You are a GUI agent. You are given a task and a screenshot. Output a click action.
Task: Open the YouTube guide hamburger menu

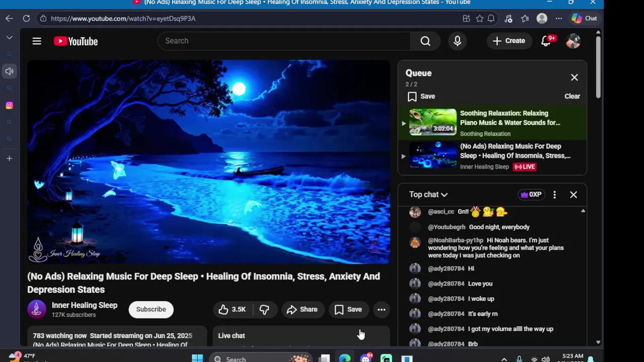pyautogui.click(x=37, y=41)
